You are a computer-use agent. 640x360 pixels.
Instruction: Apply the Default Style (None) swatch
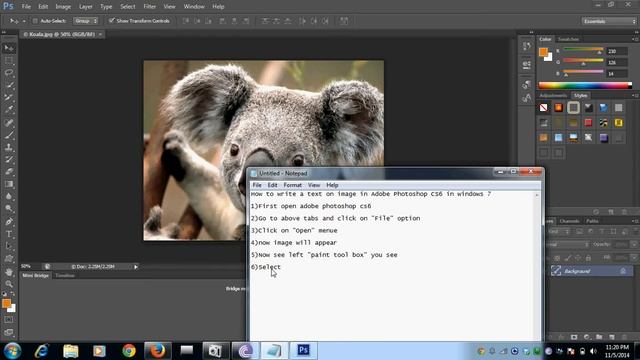point(543,108)
